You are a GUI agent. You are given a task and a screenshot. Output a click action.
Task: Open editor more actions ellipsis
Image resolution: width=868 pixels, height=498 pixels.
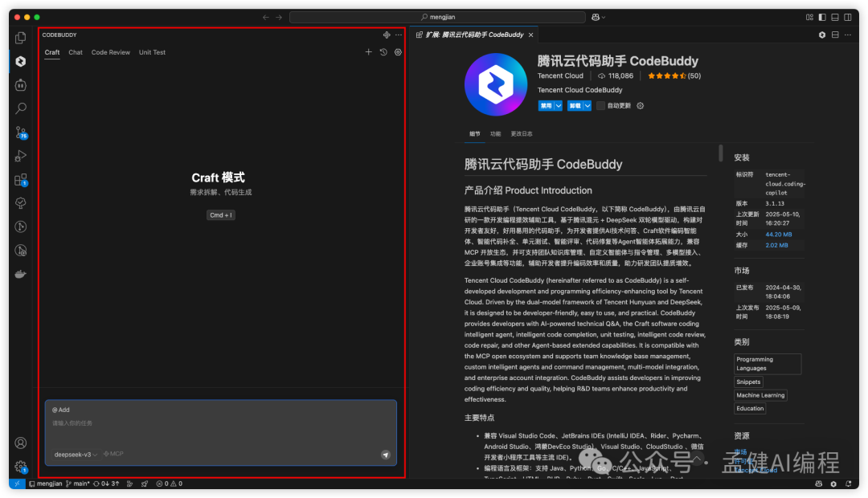(x=848, y=35)
